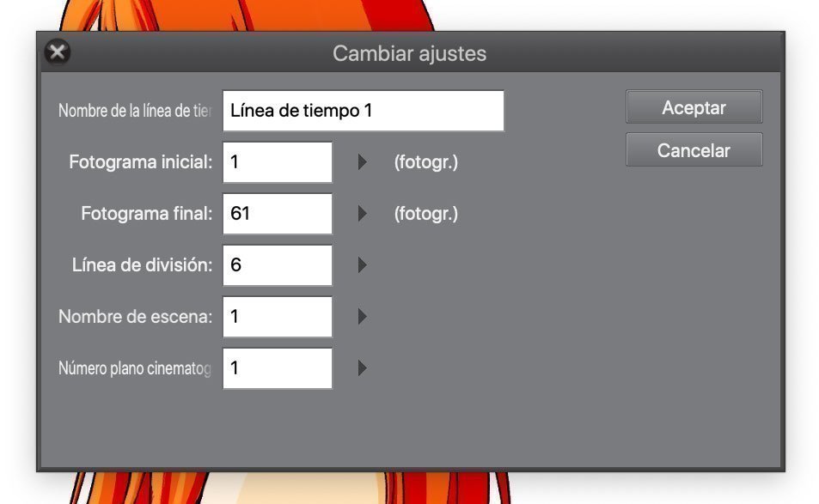Click the 'Línea de división:' label
Screen dimensions: 819x504
(x=142, y=265)
